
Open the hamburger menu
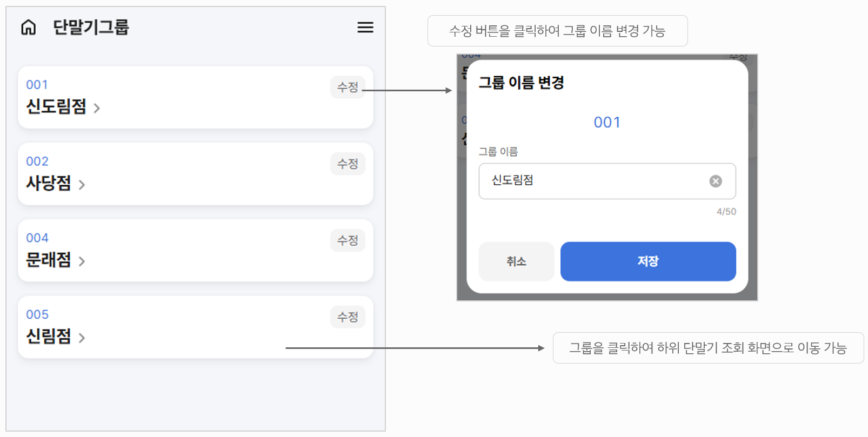pos(365,28)
